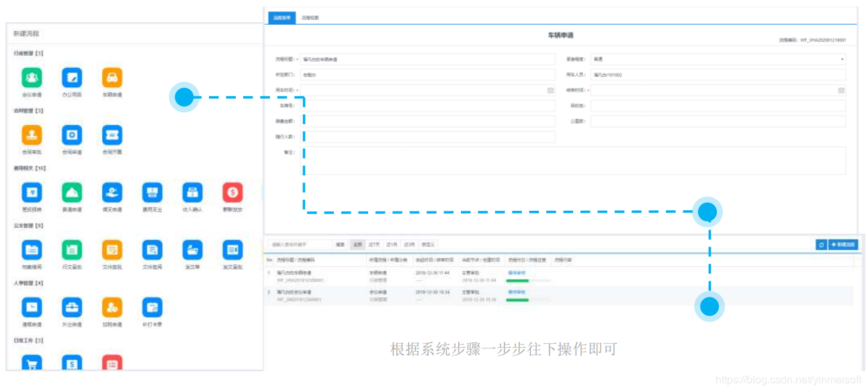Click the 新建流程 button

click(843, 245)
